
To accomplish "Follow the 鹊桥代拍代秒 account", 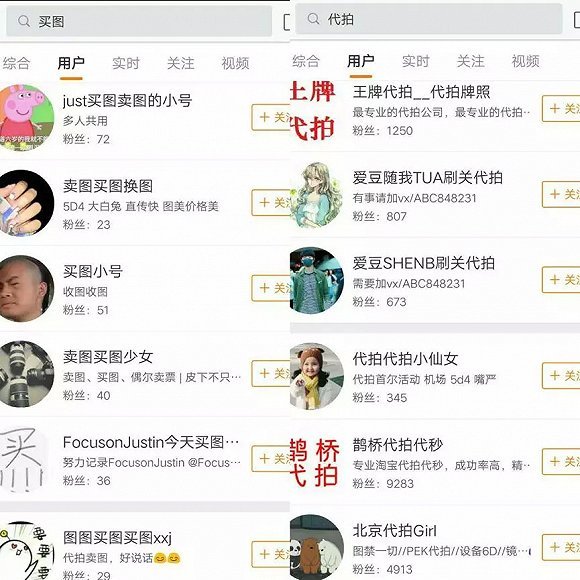I will coord(561,461).
